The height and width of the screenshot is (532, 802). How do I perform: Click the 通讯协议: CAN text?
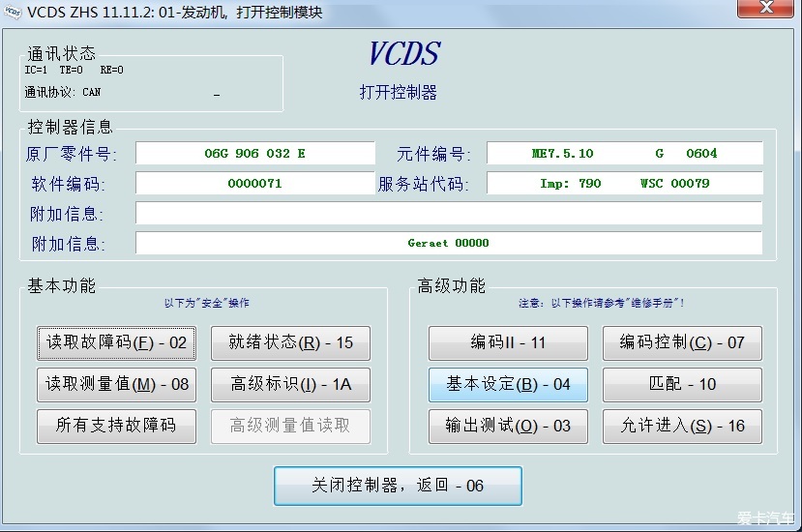tap(63, 93)
